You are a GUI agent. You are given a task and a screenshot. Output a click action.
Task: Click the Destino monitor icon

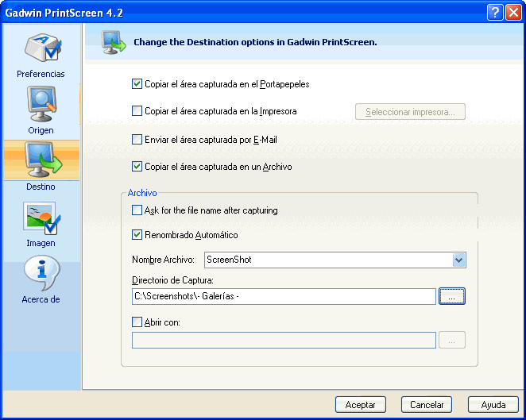[x=41, y=161]
